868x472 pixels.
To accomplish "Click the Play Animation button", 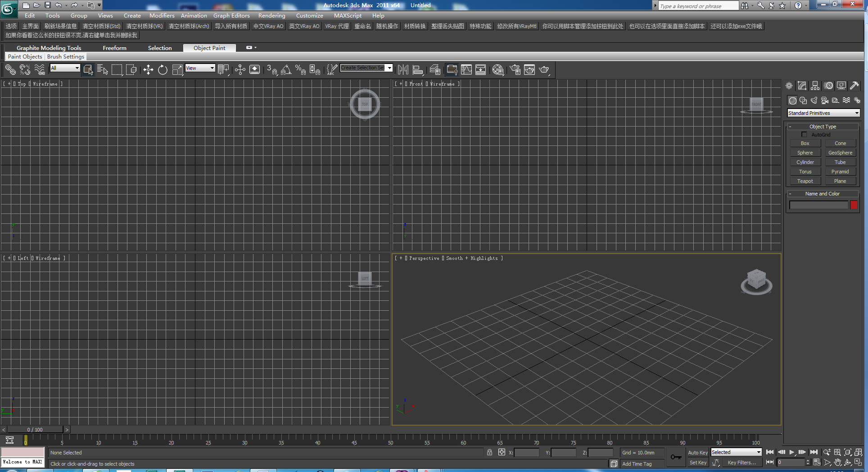I will (x=792, y=452).
